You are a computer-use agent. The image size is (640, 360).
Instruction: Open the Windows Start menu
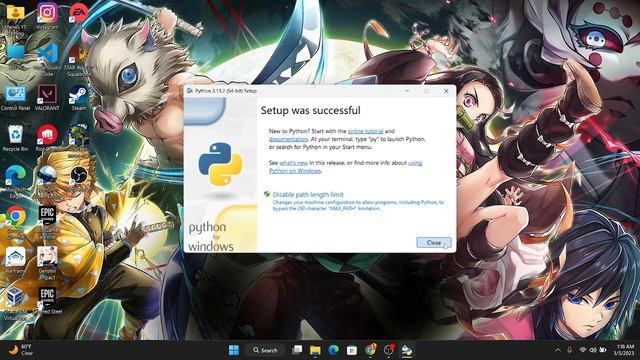[234, 350]
